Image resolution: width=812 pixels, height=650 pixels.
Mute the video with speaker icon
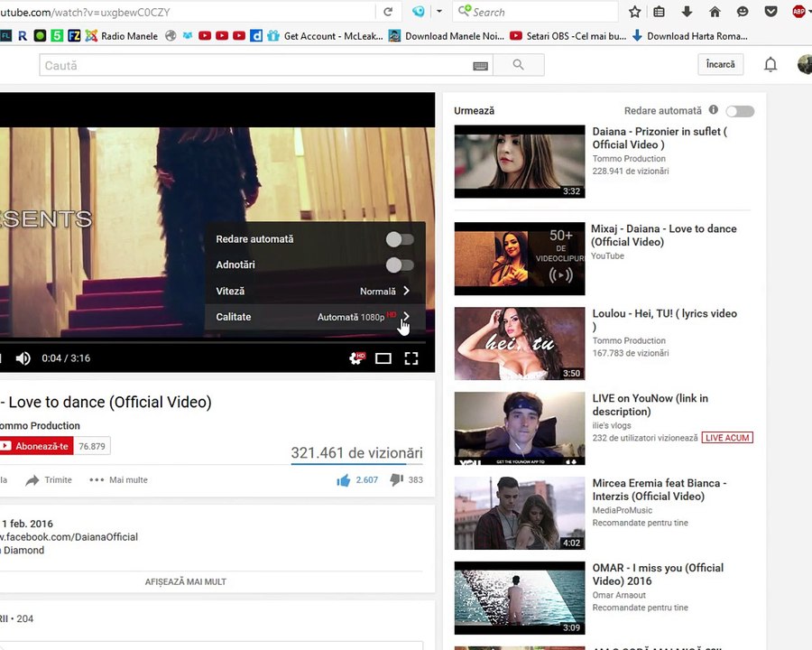[x=23, y=358]
